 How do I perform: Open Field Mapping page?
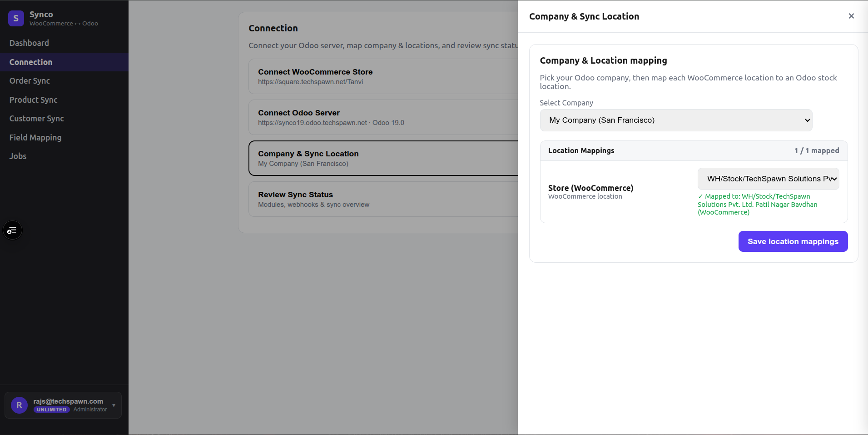[x=64, y=137]
